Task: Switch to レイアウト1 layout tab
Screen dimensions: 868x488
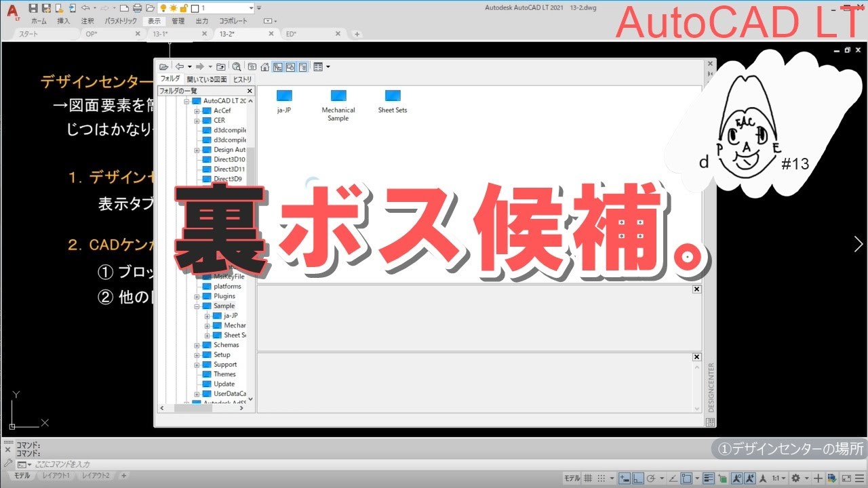Action: pyautogui.click(x=56, y=476)
